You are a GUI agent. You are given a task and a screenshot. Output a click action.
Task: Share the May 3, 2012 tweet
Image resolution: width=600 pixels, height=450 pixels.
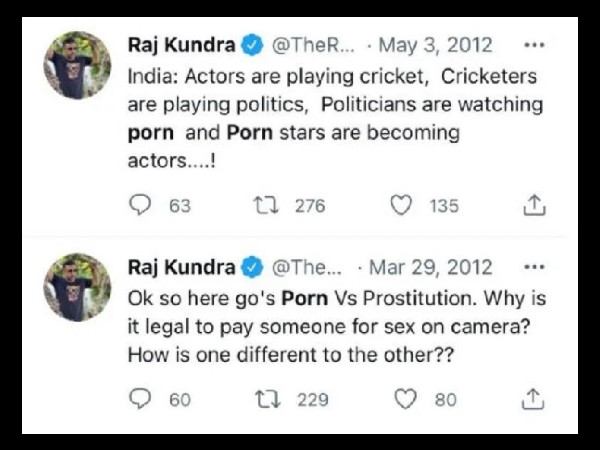click(x=535, y=205)
